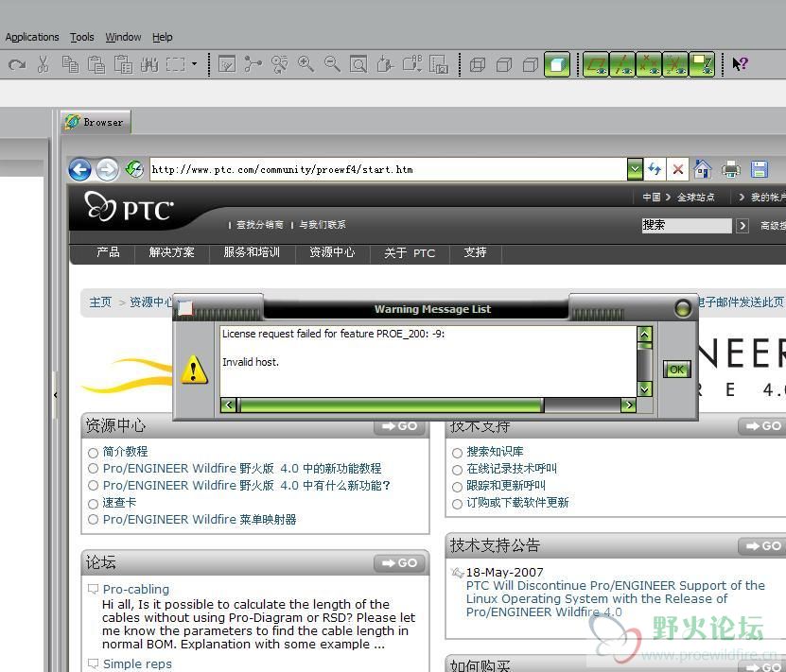Select No Hidden display style
The height and width of the screenshot is (672, 786).
click(x=531, y=64)
